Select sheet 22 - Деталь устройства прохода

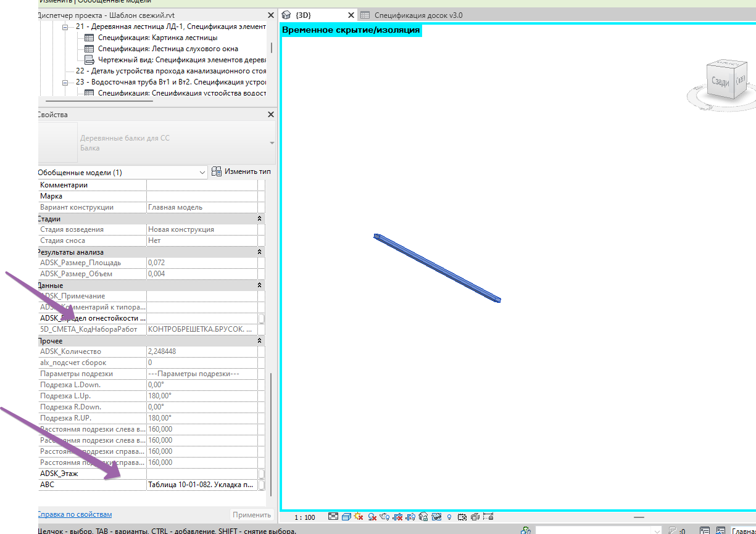point(171,71)
